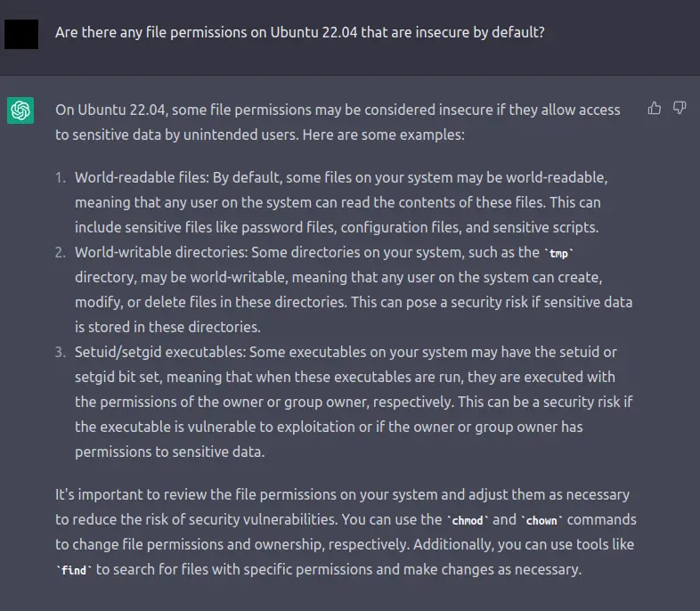Click the inline code word find
Image resolution: width=700 pixels, height=611 pixels.
[x=74, y=570]
